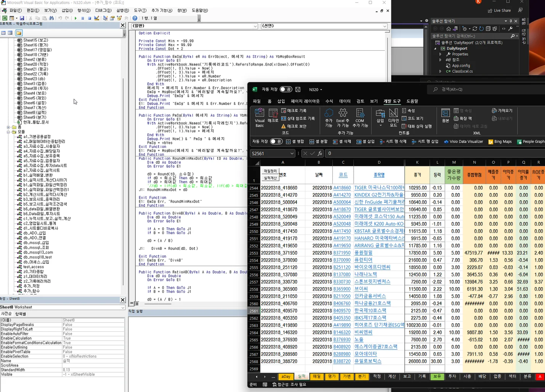Screen dimensions: 545x392
Task: Click View Code icon in project pane
Action: click(x=3, y=33)
